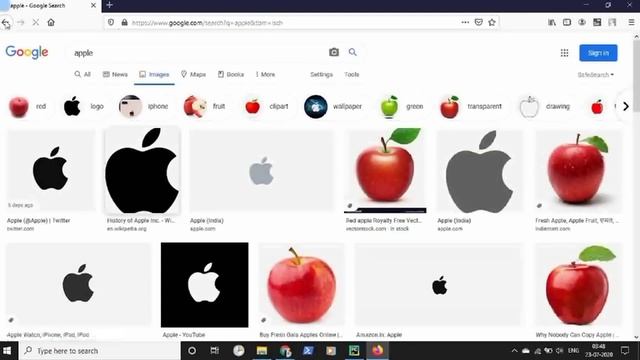This screenshot has width=640, height=360.
Task: Click the Google search magnifier button
Action: [353, 52]
